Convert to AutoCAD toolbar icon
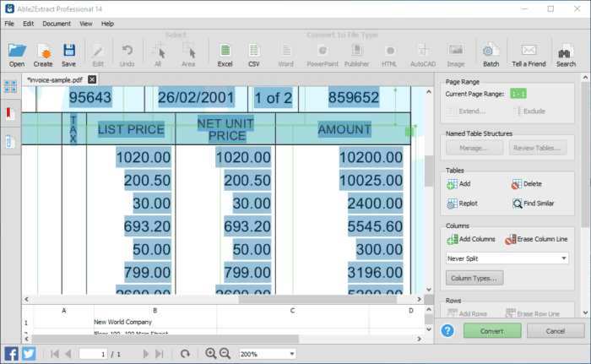Viewport: 591px width, 364px height. pos(423,55)
